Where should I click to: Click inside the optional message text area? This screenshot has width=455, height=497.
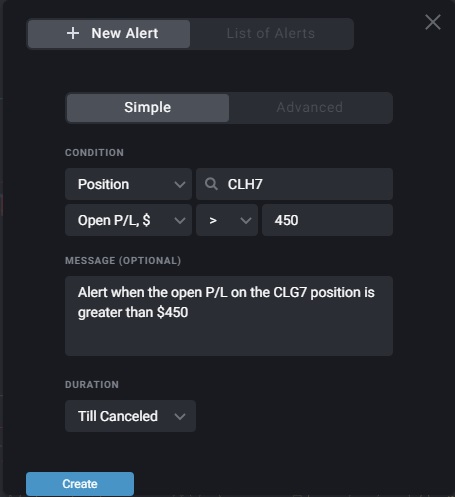229,316
